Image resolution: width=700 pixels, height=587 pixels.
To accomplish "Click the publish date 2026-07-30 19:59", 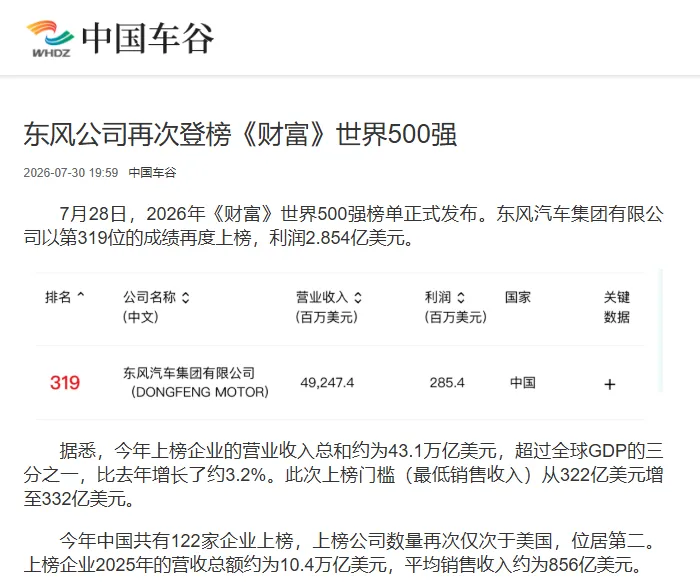I will [x=71, y=173].
